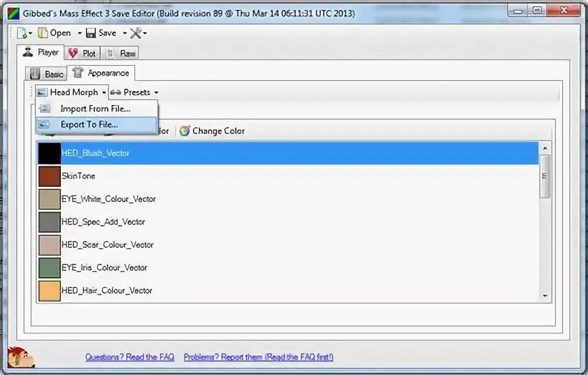
Task: Open the Questions? Read the FAQ link
Action: [x=130, y=357]
